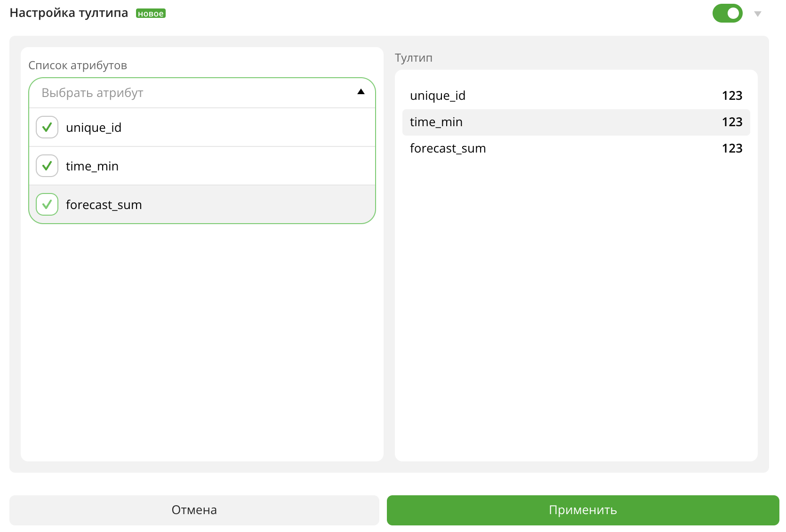Collapse the attribute dropdown triangle arrow

pyautogui.click(x=361, y=92)
